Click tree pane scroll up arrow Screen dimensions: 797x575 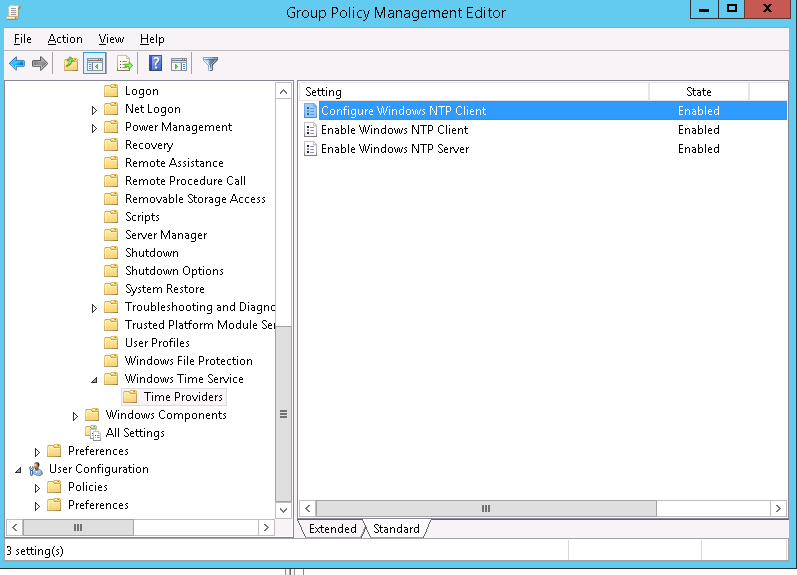[284, 92]
